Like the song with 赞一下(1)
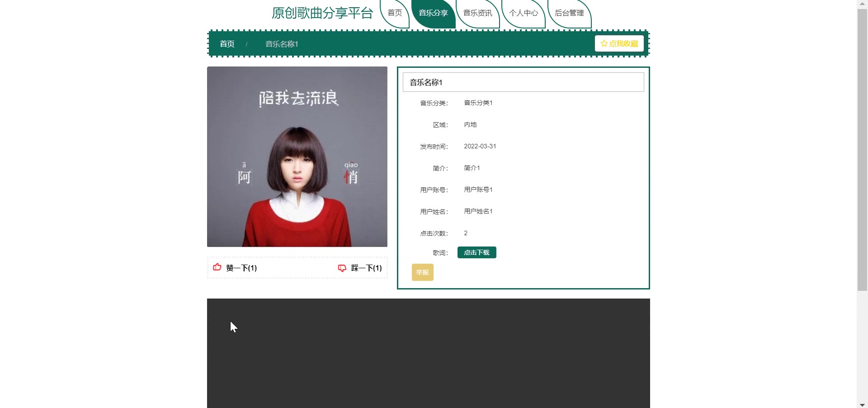Viewport: 868px width, 408px height. pyautogui.click(x=235, y=268)
